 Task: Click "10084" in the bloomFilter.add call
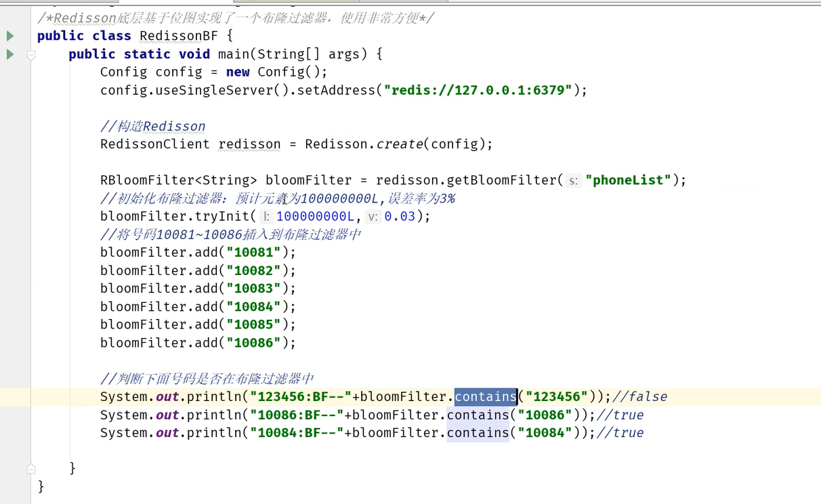(254, 307)
